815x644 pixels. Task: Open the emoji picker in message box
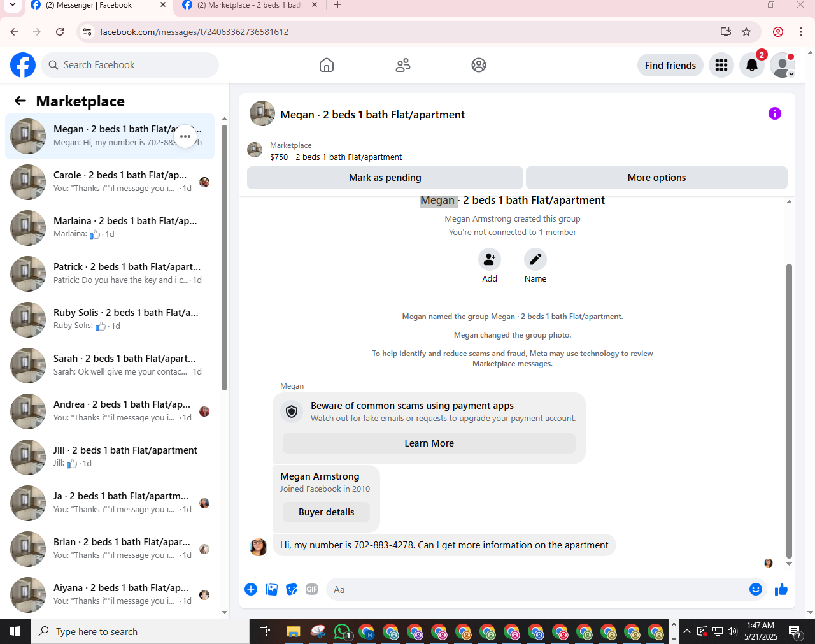756,589
